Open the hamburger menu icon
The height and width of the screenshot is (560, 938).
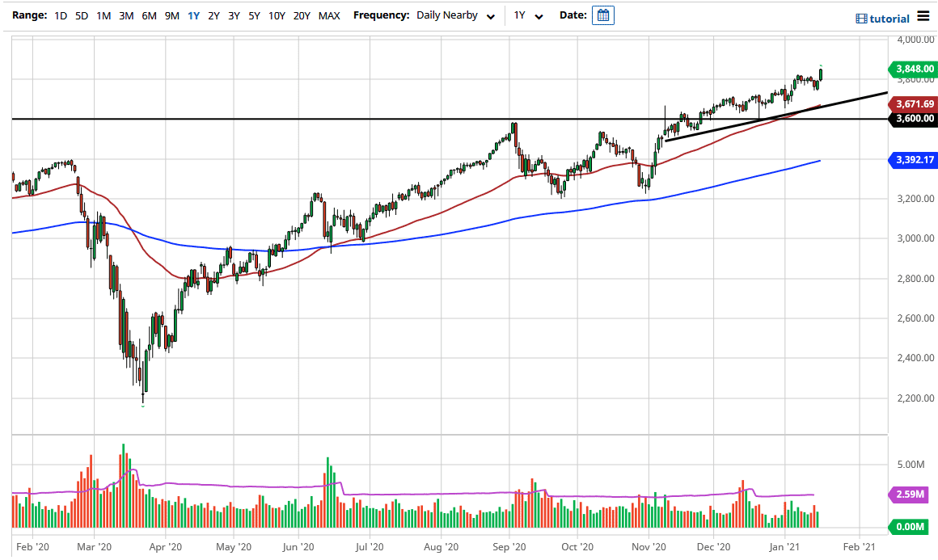pyautogui.click(x=923, y=16)
